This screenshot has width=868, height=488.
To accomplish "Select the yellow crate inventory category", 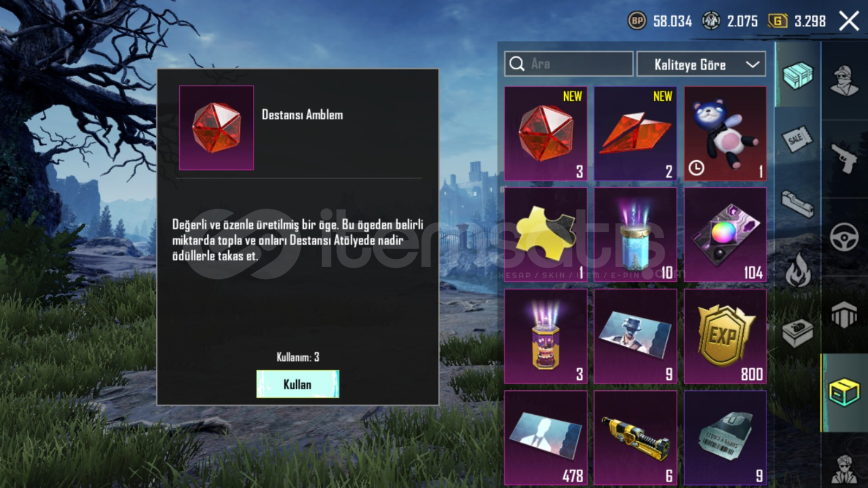I will point(844,392).
